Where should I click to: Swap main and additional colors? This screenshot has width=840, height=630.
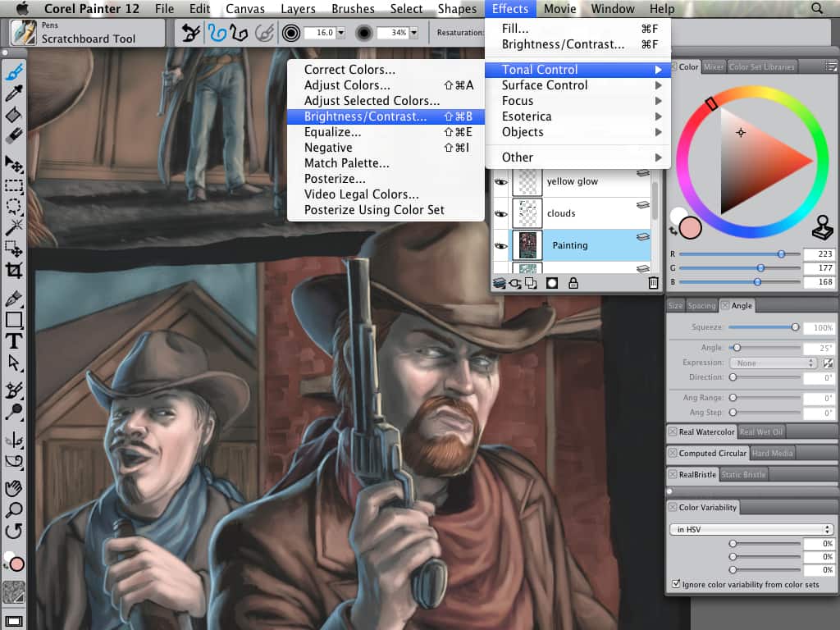pos(673,231)
